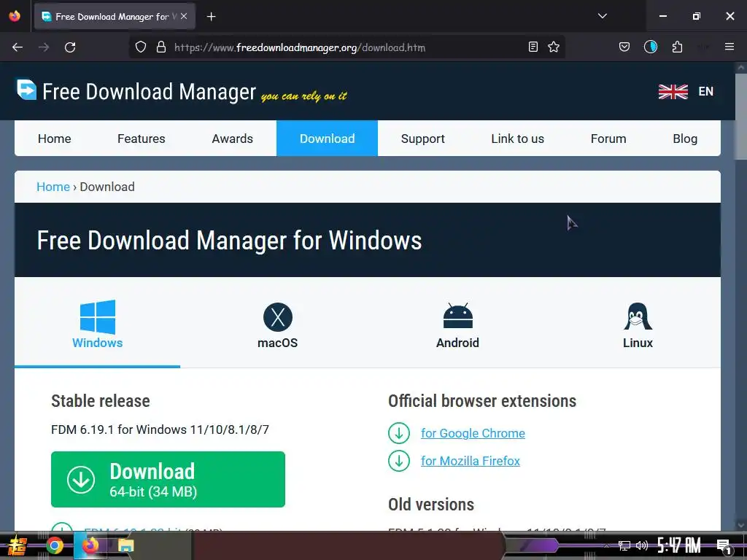Click the Home breadcrumb link
The height and width of the screenshot is (560, 747).
pos(53,187)
